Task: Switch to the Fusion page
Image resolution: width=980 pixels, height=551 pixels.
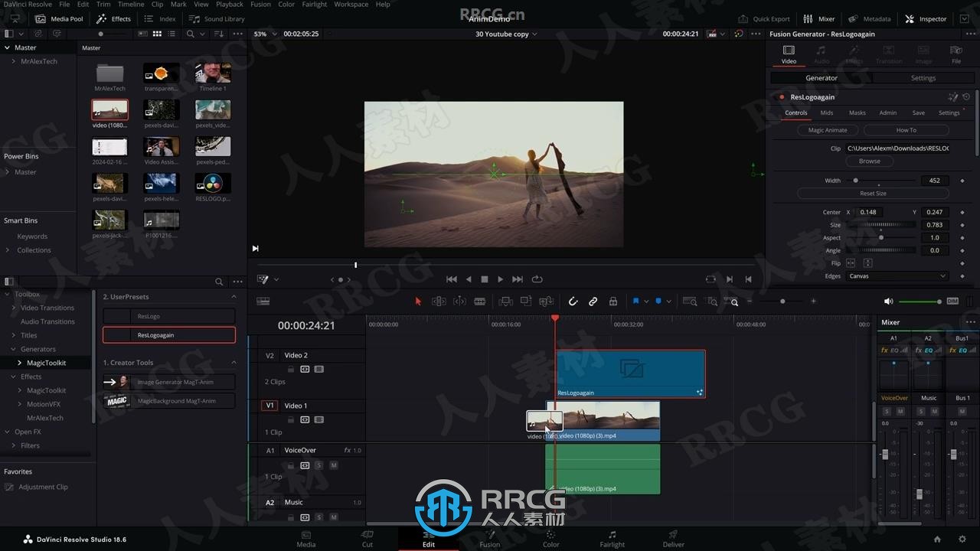Action: tap(490, 539)
